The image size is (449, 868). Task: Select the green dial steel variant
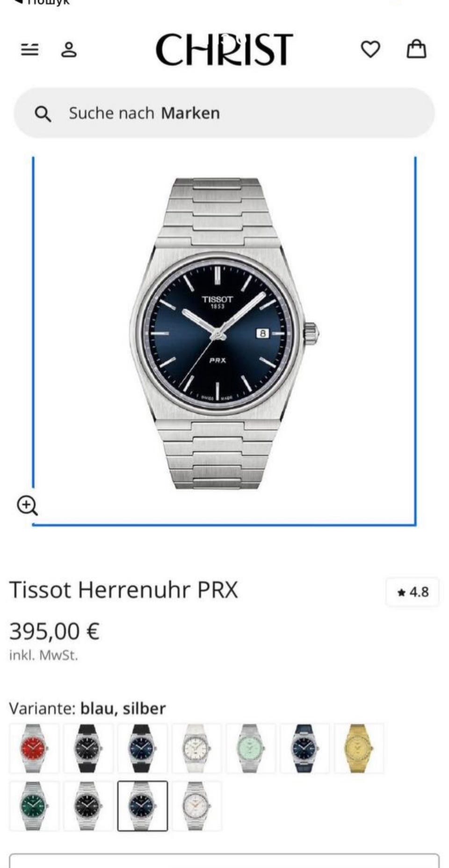[x=34, y=806]
